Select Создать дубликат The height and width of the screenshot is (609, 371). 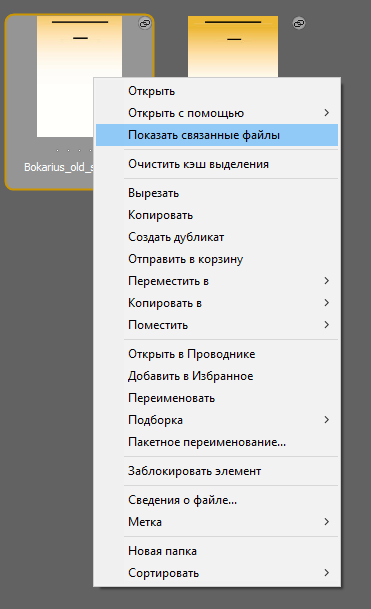217,237
